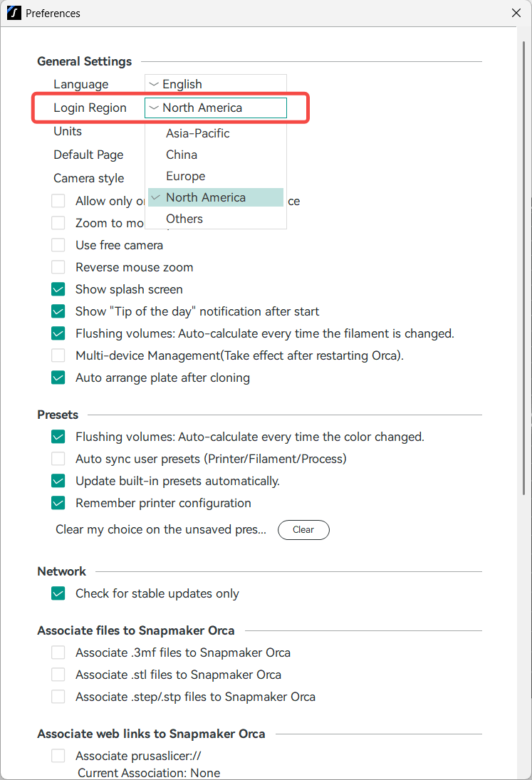532x780 pixels.
Task: Select Europe in the region list
Action: pos(185,176)
